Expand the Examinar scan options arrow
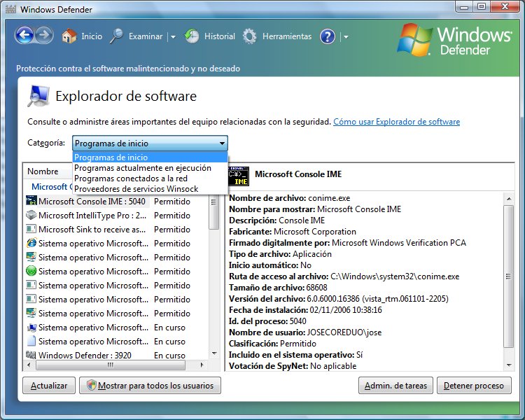Viewport: 525px width, 420px height. pos(173,37)
